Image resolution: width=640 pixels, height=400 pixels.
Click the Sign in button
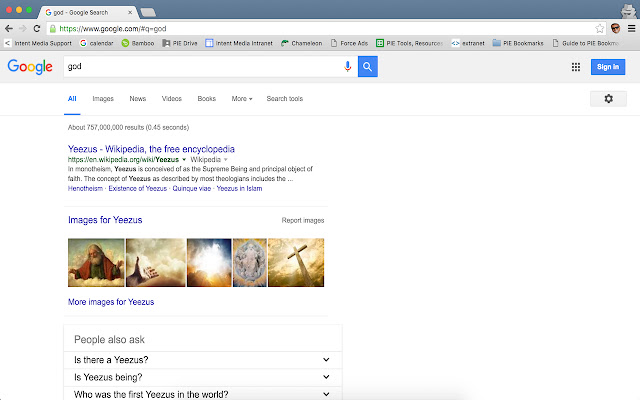click(608, 67)
